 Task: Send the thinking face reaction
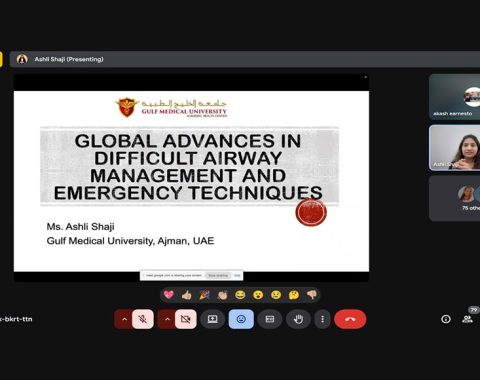294,295
